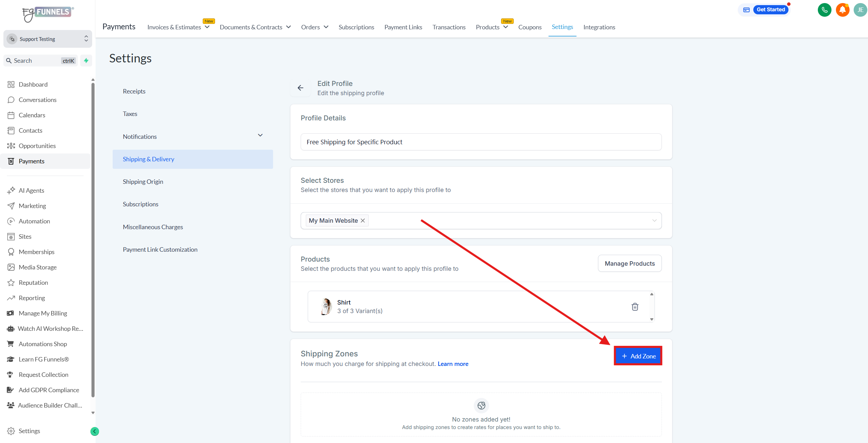Open Conversations in the sidebar

point(38,100)
